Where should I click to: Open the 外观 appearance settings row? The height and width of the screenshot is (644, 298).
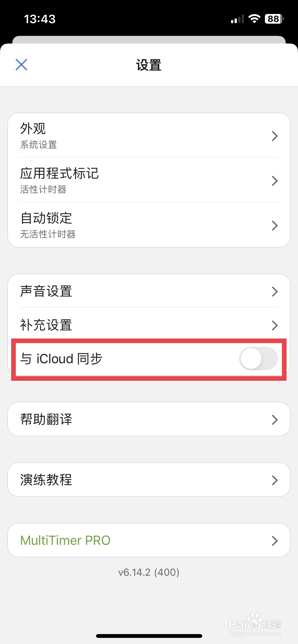tap(149, 136)
